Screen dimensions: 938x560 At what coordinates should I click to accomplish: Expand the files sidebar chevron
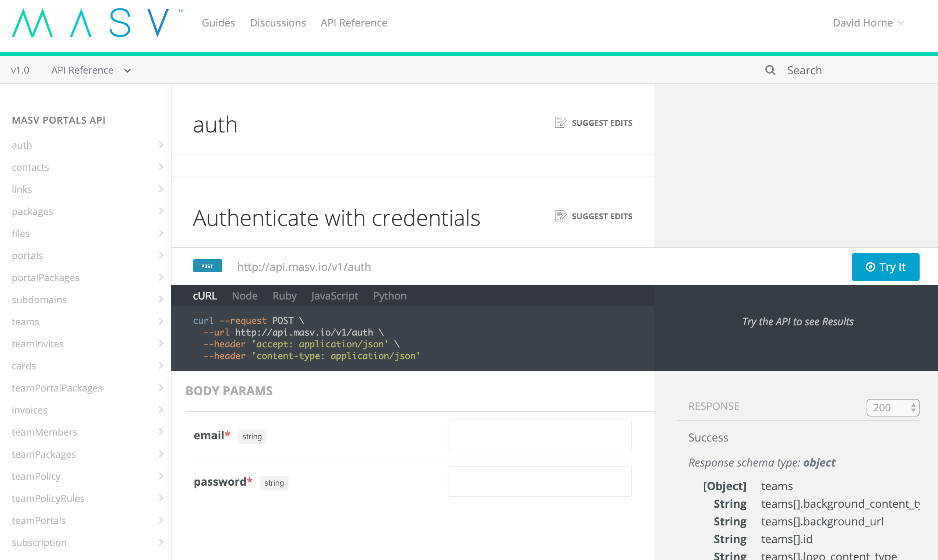point(161,233)
